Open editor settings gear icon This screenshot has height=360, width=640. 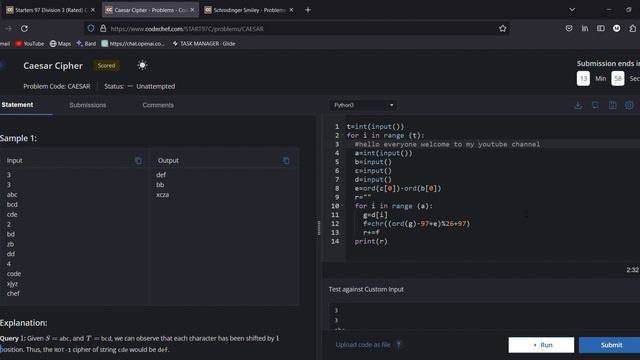(x=629, y=105)
